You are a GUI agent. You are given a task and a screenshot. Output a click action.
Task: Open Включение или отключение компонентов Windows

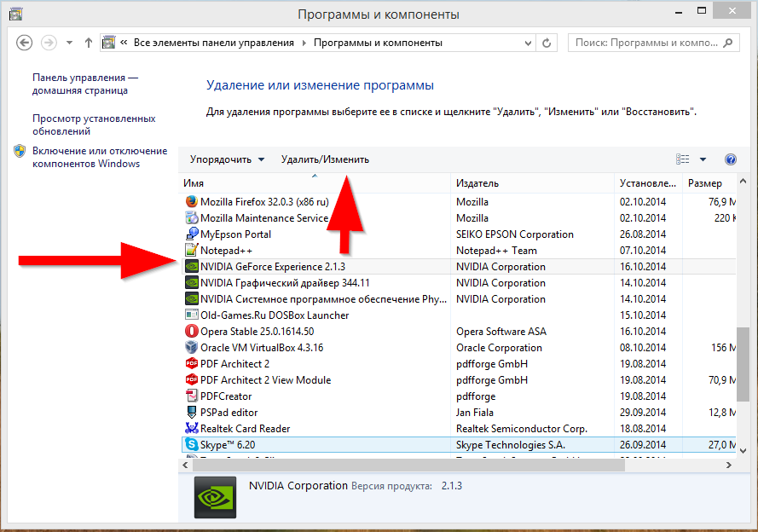(100, 158)
